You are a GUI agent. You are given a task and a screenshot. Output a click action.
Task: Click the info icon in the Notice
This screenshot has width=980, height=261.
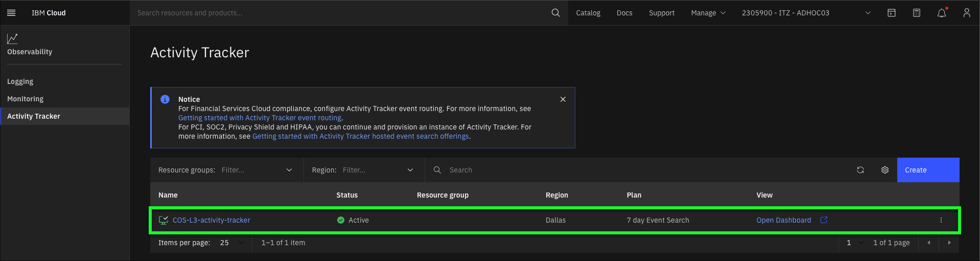165,99
